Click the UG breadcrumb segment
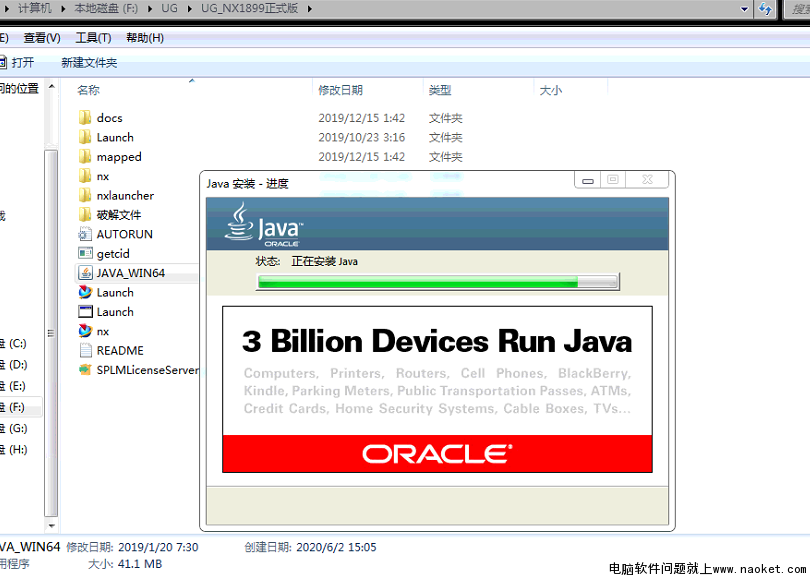Image resolution: width=810 pixels, height=580 pixels. (x=169, y=9)
